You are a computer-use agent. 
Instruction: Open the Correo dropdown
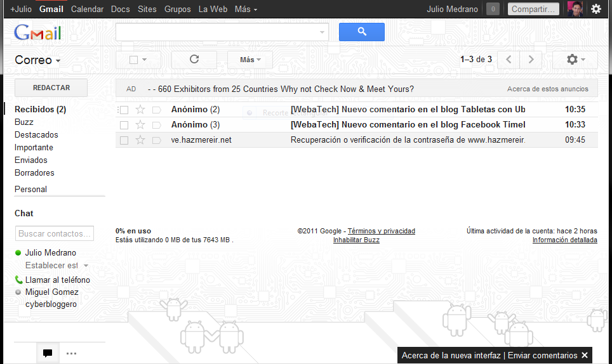point(37,60)
